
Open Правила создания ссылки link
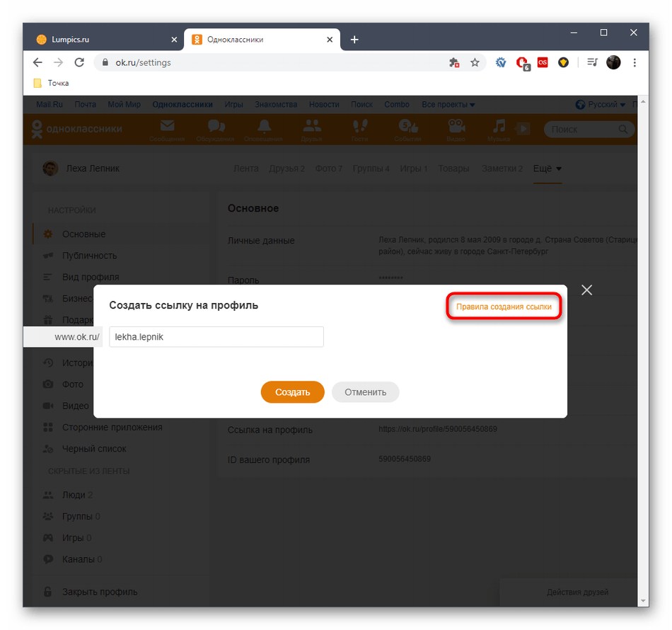point(504,307)
